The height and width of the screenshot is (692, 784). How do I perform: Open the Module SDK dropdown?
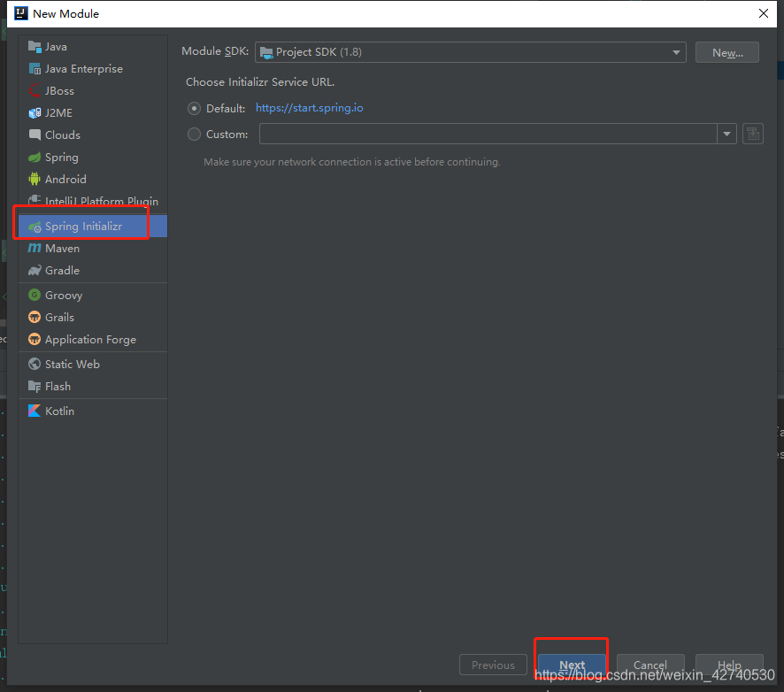pos(471,52)
